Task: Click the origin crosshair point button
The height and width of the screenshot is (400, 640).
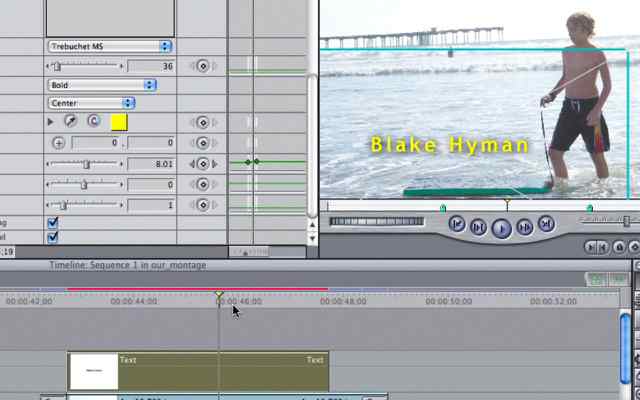Action: [x=58, y=143]
